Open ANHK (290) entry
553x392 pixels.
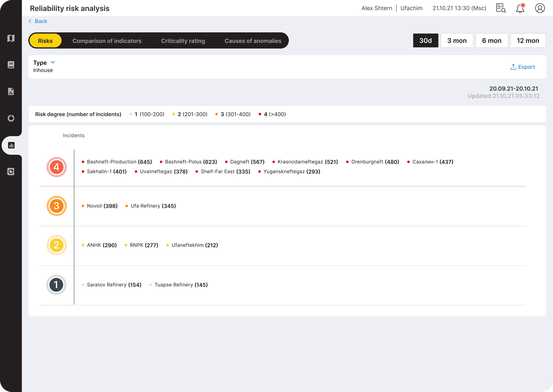click(99, 245)
